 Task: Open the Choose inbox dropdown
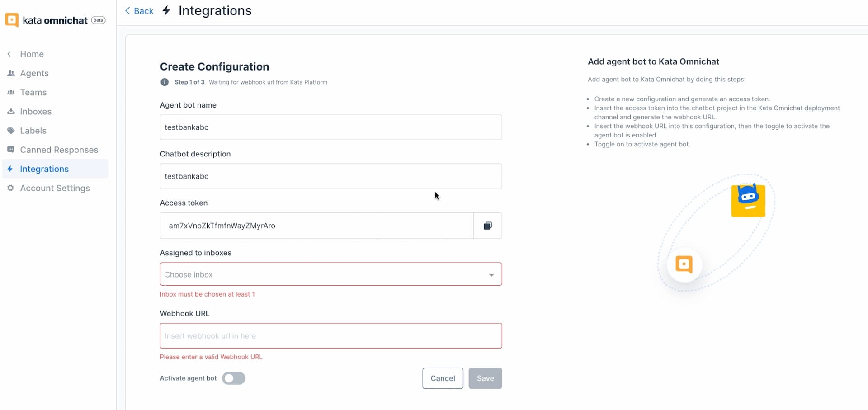point(331,274)
